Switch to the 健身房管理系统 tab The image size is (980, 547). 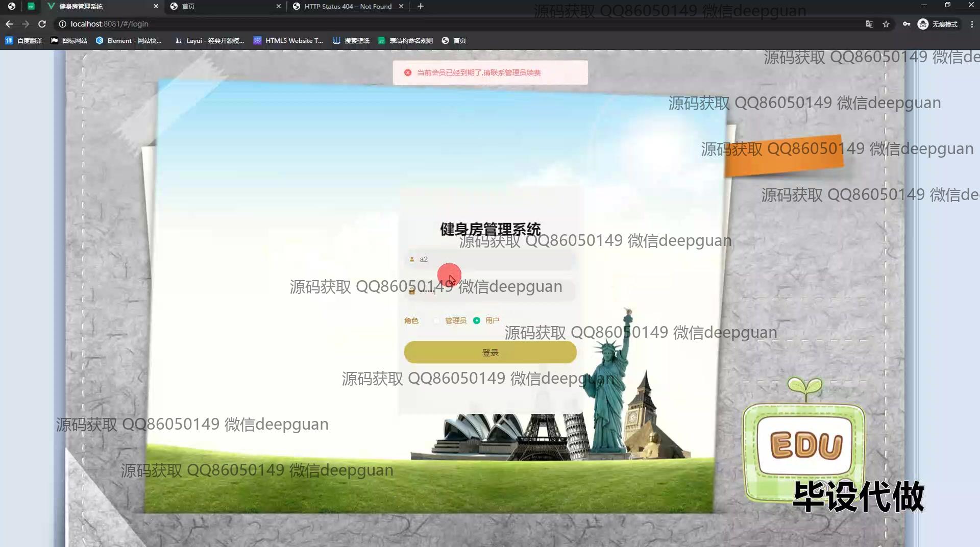102,6
